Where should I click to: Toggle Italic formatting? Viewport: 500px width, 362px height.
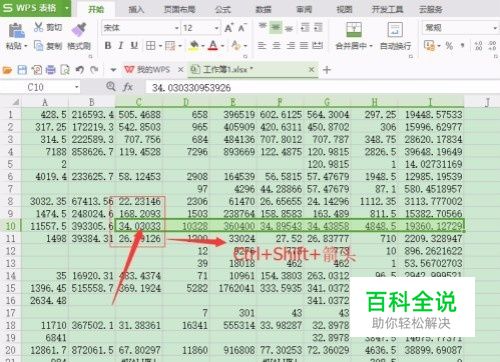pyautogui.click(x=121, y=46)
